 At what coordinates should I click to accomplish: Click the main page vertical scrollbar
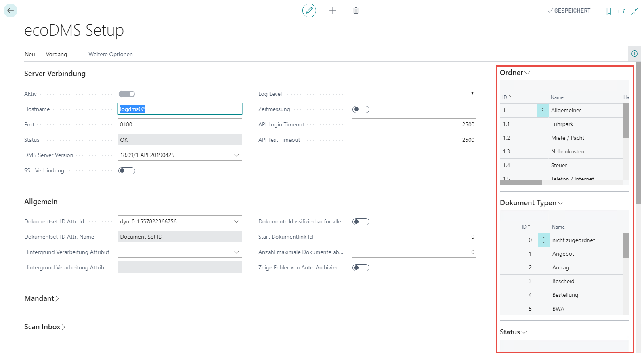coord(638,133)
